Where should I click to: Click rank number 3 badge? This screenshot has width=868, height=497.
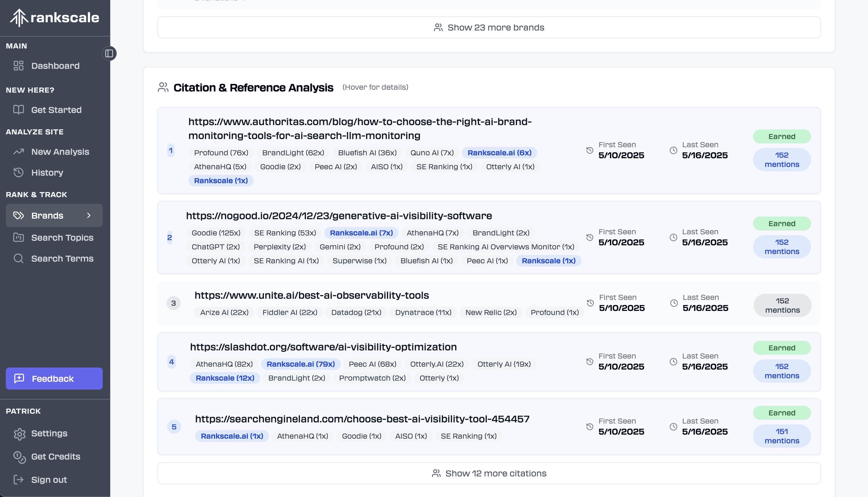pyautogui.click(x=173, y=303)
